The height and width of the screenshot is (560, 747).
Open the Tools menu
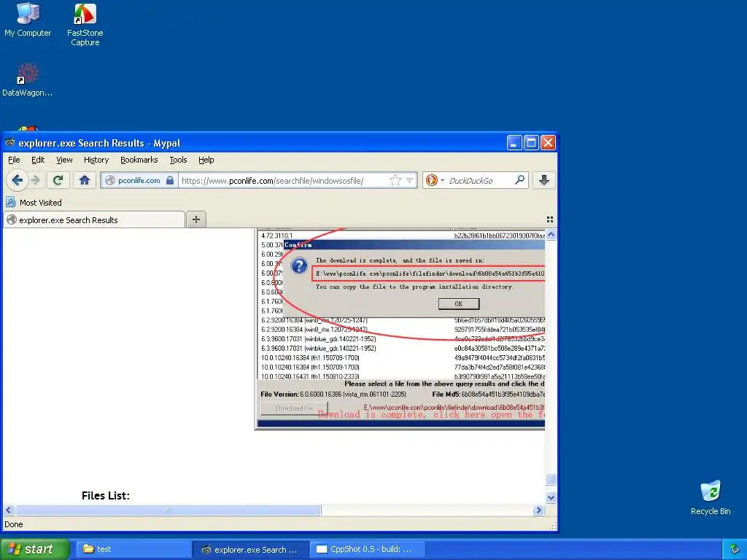coord(178,160)
